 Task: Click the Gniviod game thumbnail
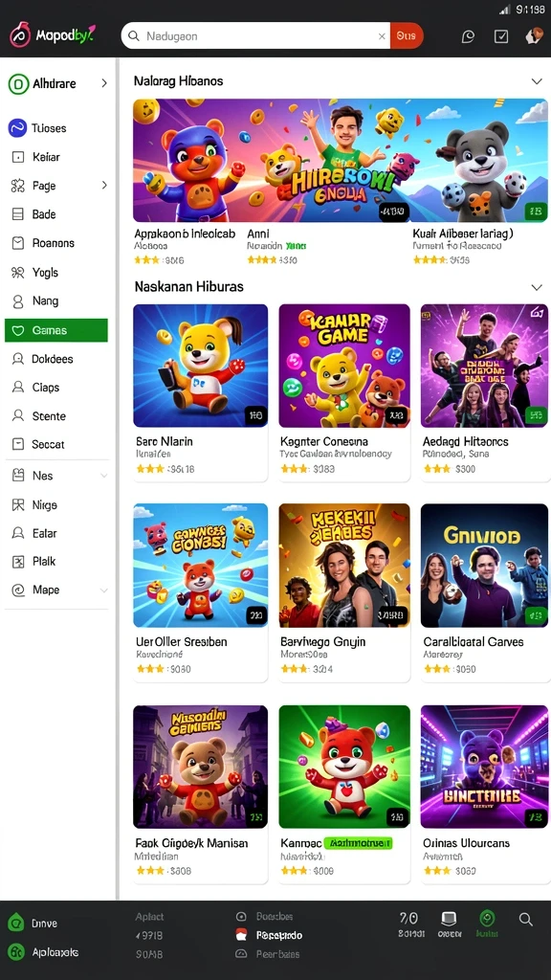click(484, 566)
